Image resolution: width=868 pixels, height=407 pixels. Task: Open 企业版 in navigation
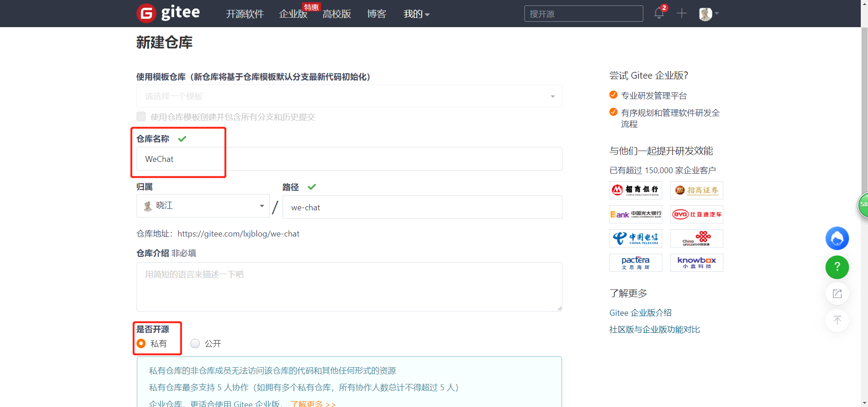pos(293,14)
